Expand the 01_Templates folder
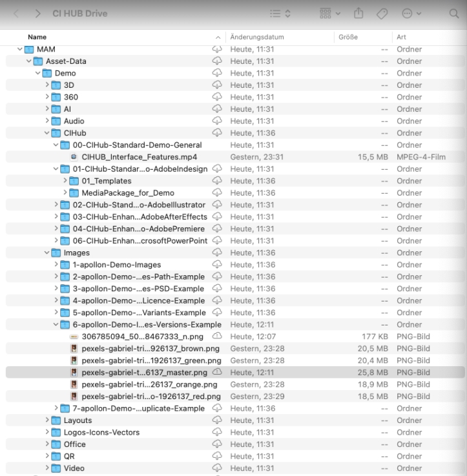Image resolution: width=467 pixels, height=476 pixels. coord(65,181)
